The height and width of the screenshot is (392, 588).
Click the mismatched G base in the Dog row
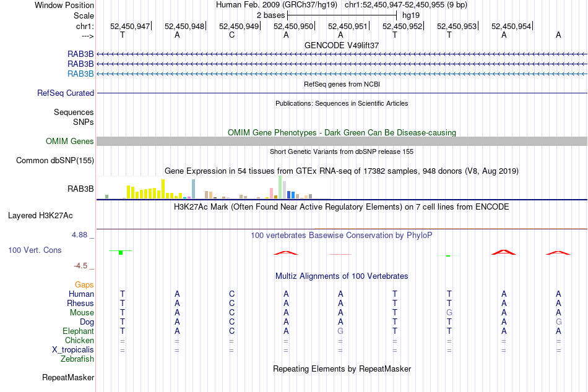(x=558, y=322)
